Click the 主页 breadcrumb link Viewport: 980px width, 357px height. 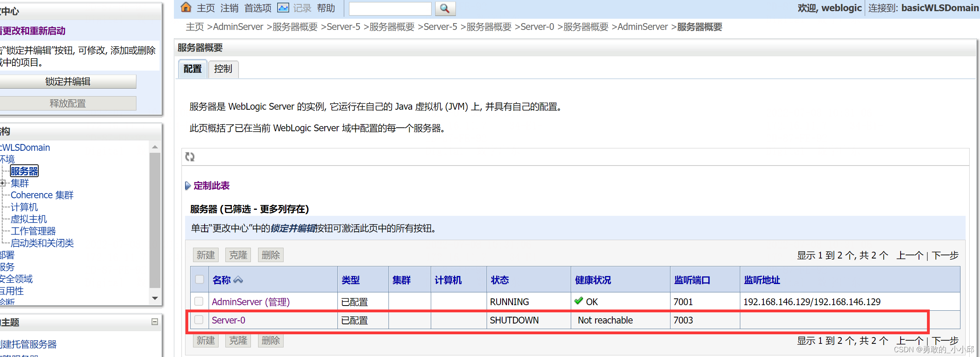195,27
